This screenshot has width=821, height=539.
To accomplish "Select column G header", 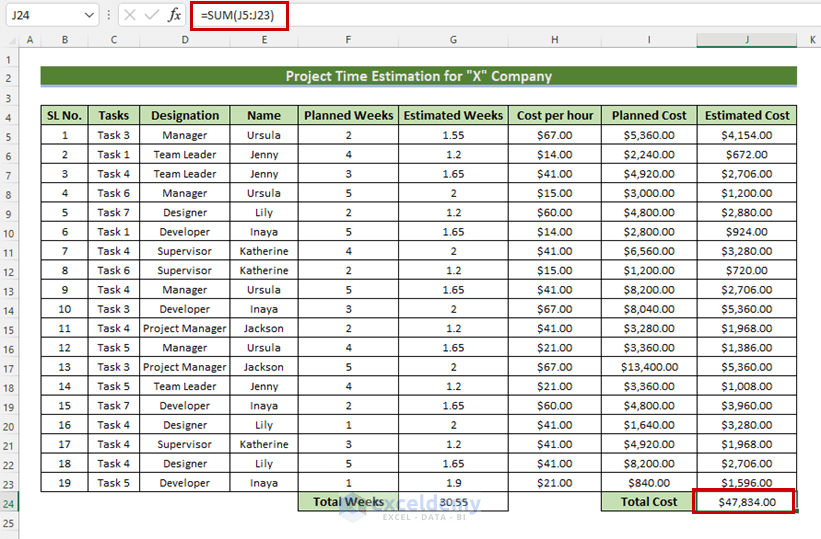I will pos(453,40).
